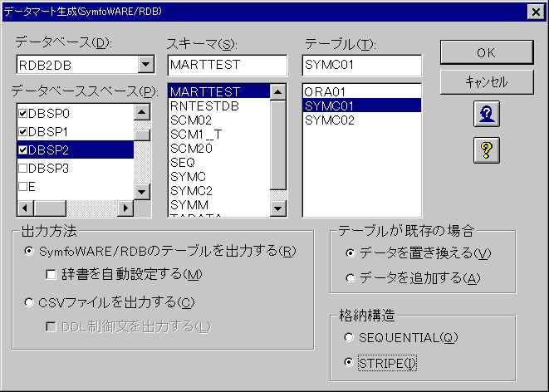
Task: Enable 辞書を自動設定する checkbox
Action: point(51,274)
